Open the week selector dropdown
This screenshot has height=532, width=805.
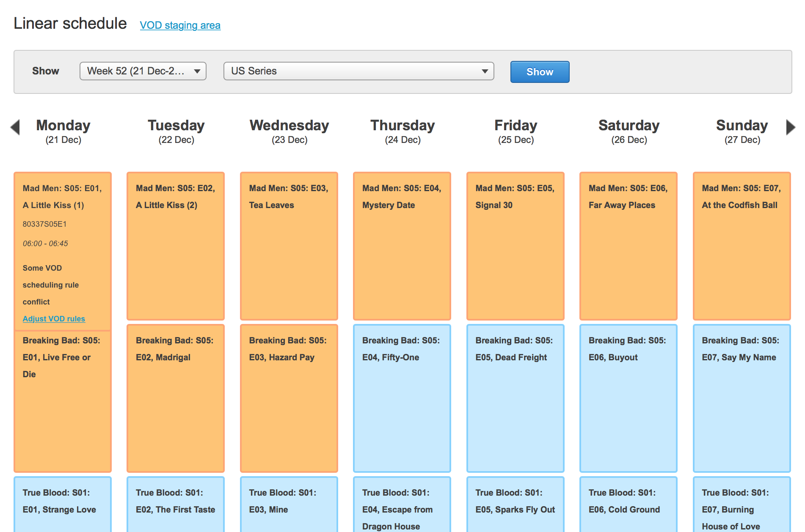click(143, 71)
